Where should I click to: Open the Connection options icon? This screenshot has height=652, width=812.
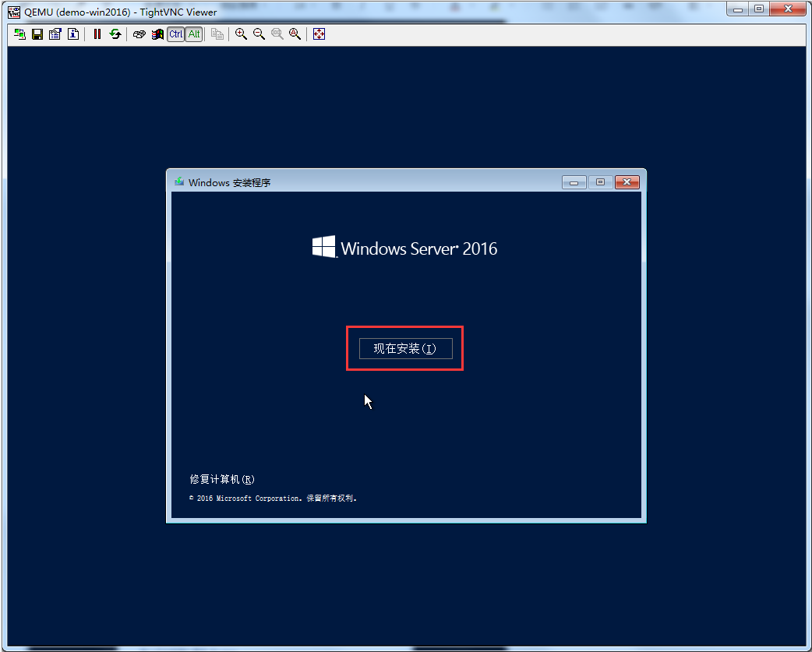point(55,34)
